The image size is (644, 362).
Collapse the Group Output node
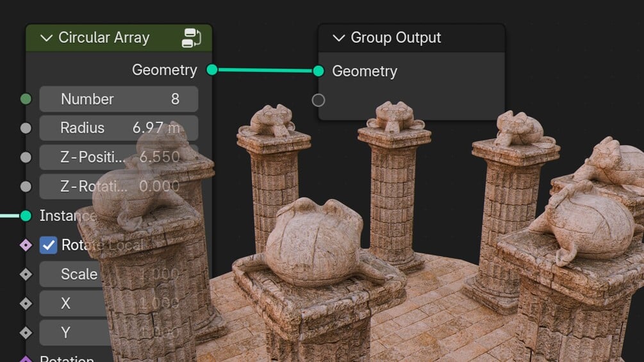click(338, 38)
